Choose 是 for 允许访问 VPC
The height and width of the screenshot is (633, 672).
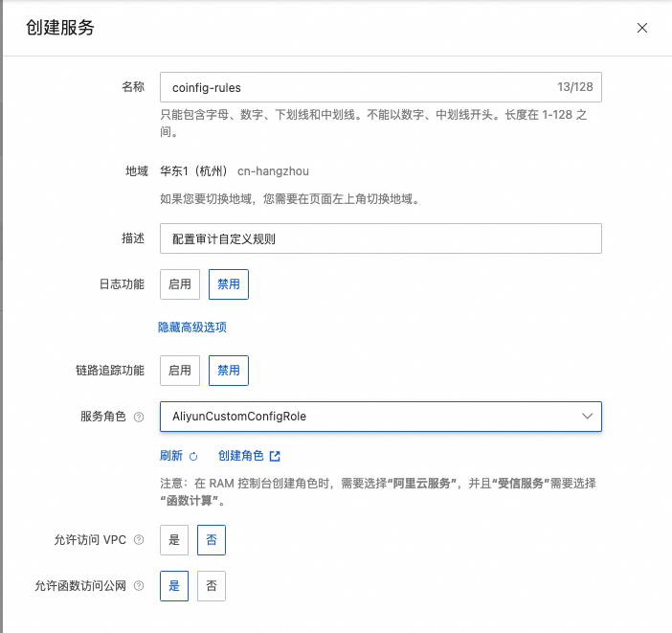(174, 540)
